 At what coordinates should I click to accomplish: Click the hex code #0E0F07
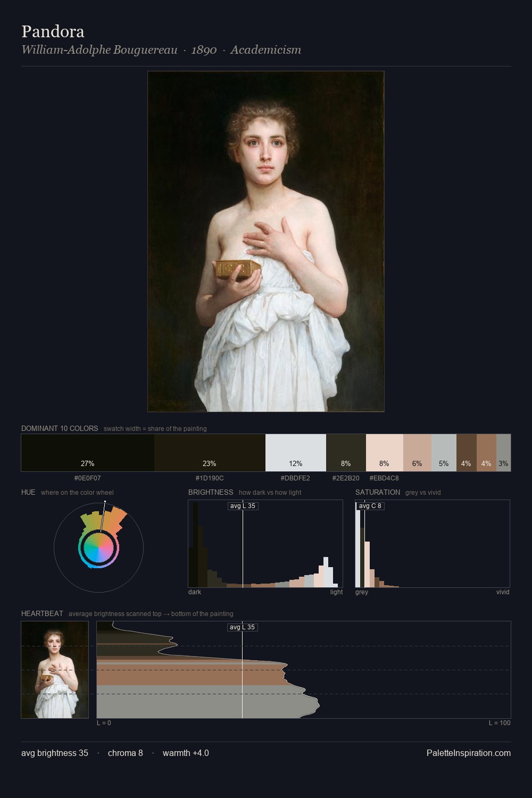coord(87,478)
